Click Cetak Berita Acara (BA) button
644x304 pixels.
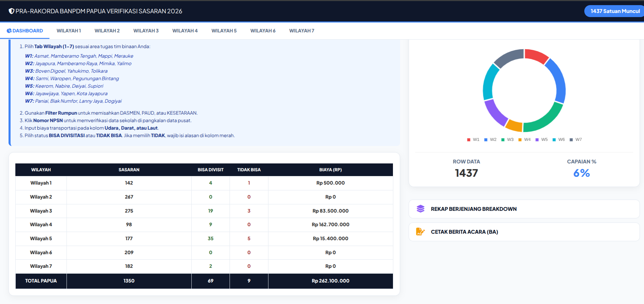click(x=464, y=232)
